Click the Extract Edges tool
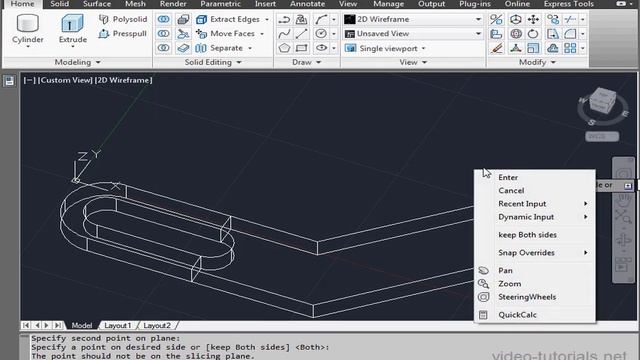The image size is (640, 360). point(228,19)
